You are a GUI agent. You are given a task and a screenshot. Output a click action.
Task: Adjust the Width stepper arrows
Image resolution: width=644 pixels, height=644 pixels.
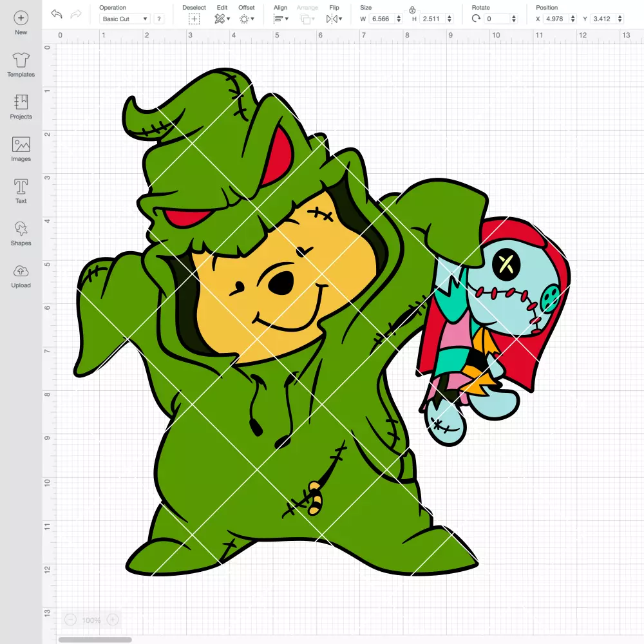point(399,19)
